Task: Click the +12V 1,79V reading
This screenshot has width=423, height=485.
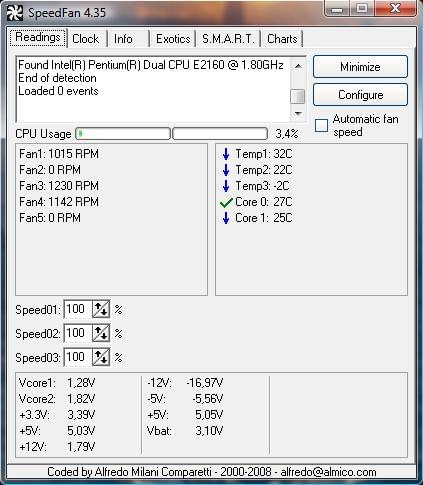Action: 57,447
